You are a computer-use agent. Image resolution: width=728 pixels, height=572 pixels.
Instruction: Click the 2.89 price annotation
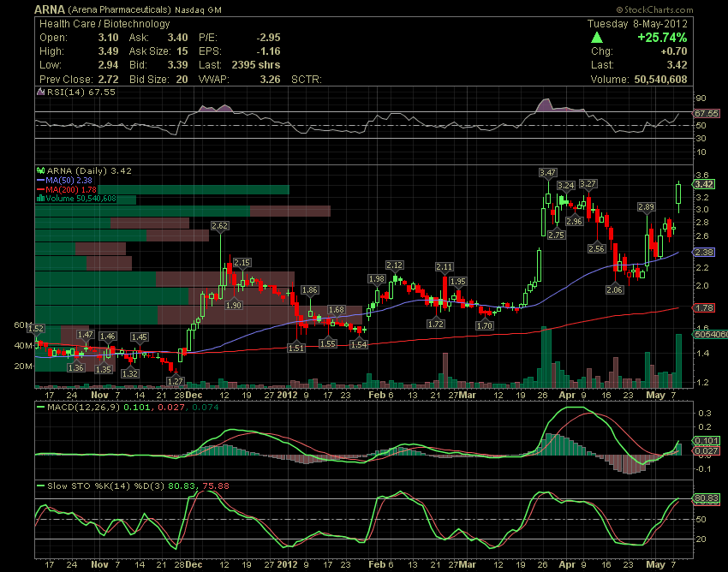(x=647, y=207)
